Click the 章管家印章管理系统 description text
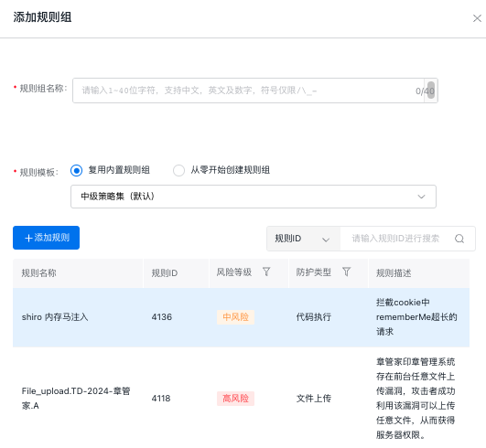The height and width of the screenshot is (448, 486). [x=416, y=399]
